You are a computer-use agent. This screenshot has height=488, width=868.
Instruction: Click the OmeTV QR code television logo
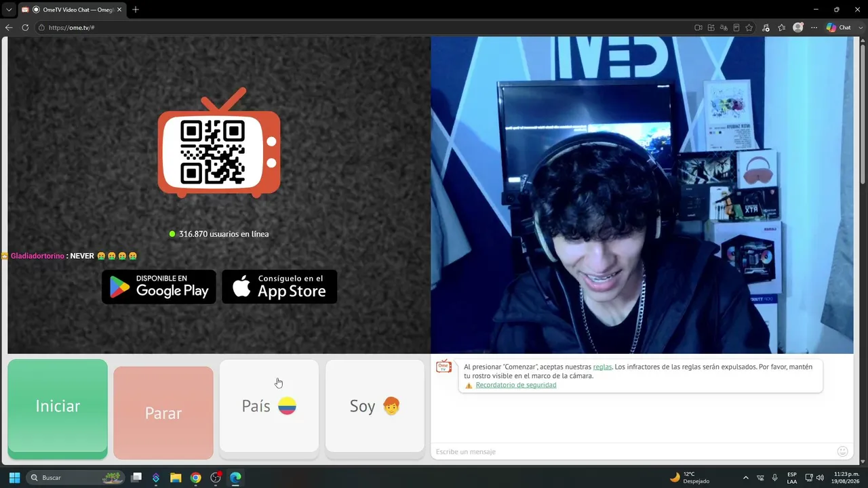click(219, 143)
